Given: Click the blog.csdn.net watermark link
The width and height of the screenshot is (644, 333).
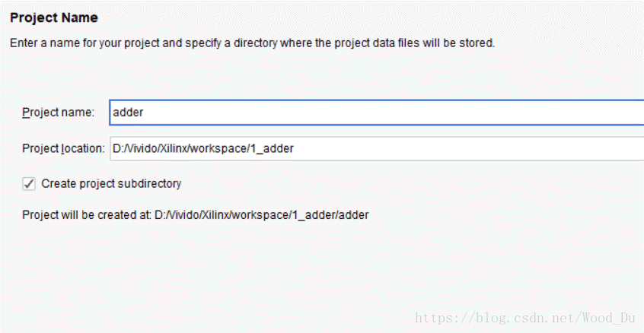Looking at the screenshot, I should point(525,318).
